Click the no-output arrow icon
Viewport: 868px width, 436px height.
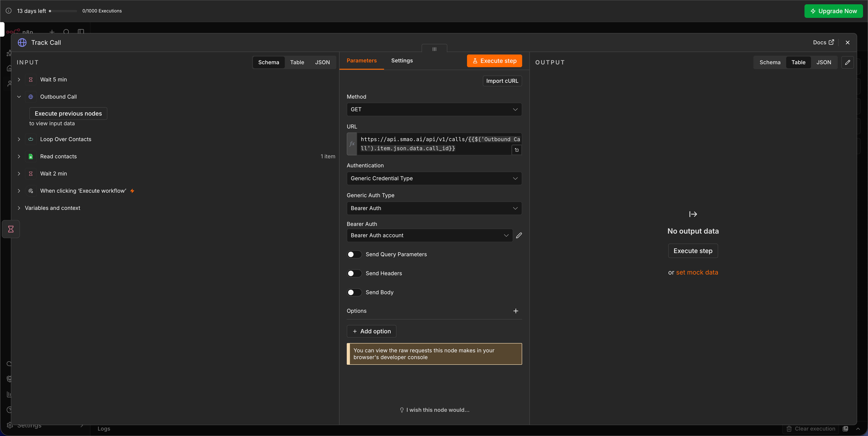point(693,214)
